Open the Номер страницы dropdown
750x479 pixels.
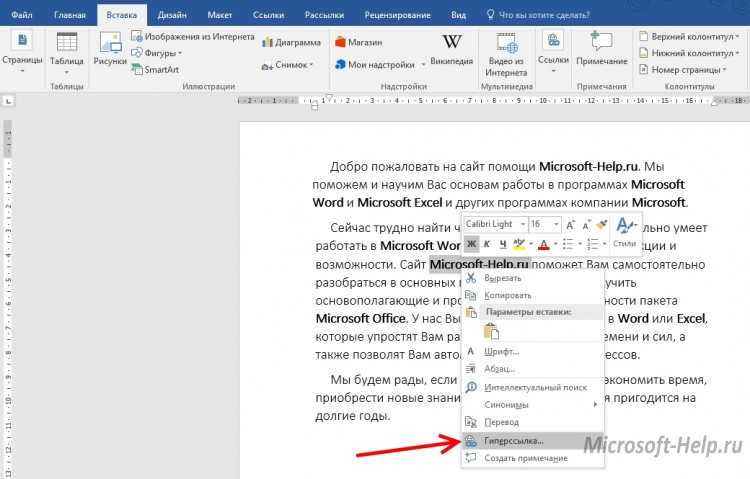coord(683,69)
